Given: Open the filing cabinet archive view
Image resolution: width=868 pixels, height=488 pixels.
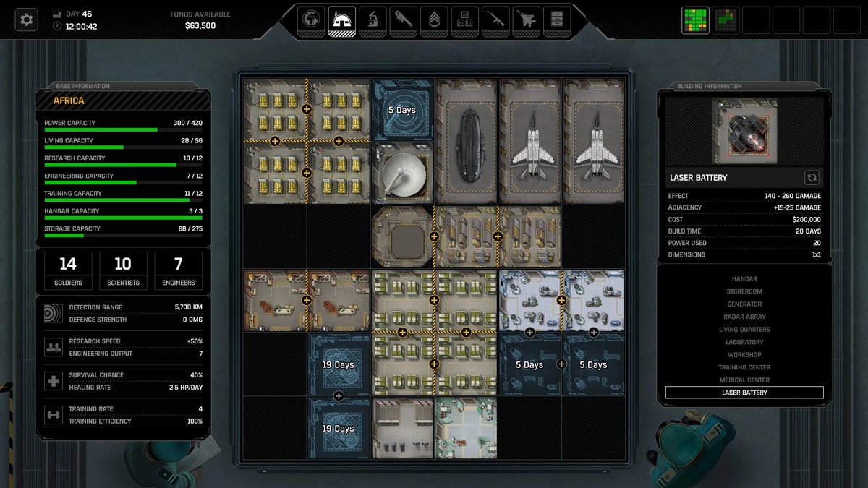Looking at the screenshot, I should (x=557, y=20).
